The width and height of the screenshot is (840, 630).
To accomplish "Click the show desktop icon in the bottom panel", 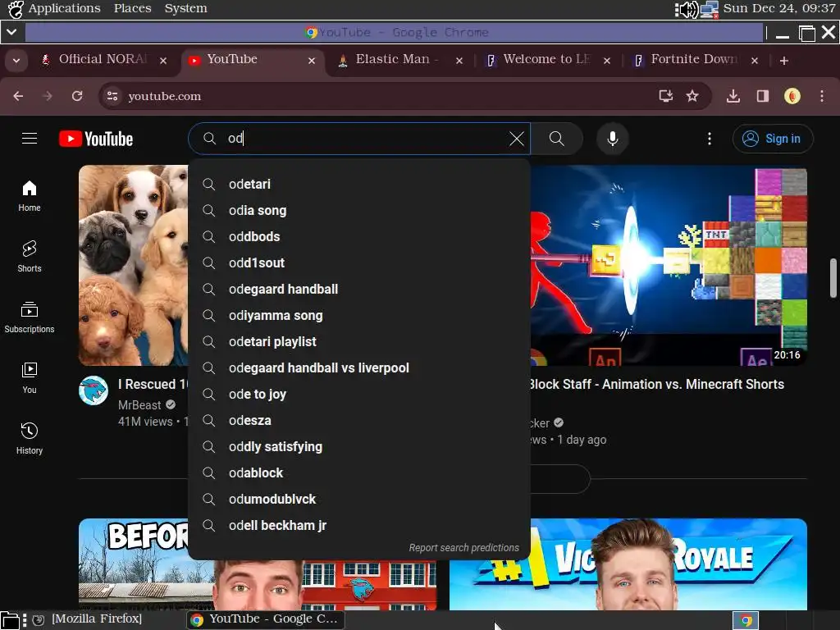I will tap(10, 620).
